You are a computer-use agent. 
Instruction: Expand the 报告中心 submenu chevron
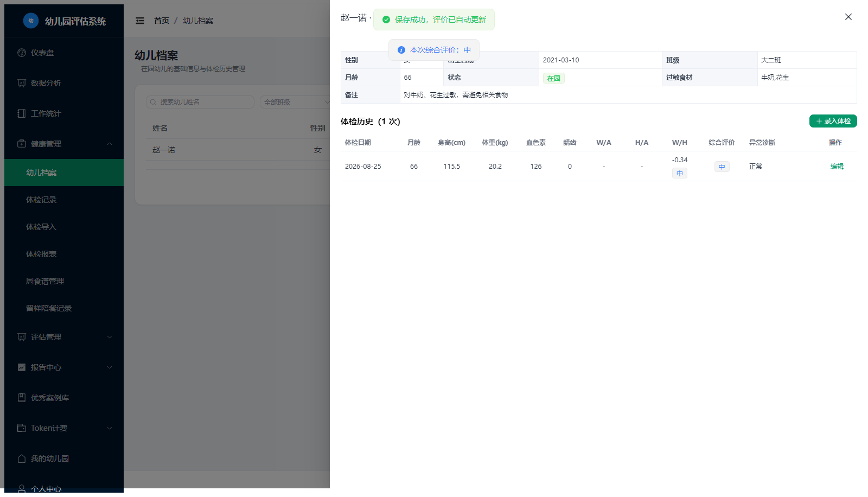[110, 367]
